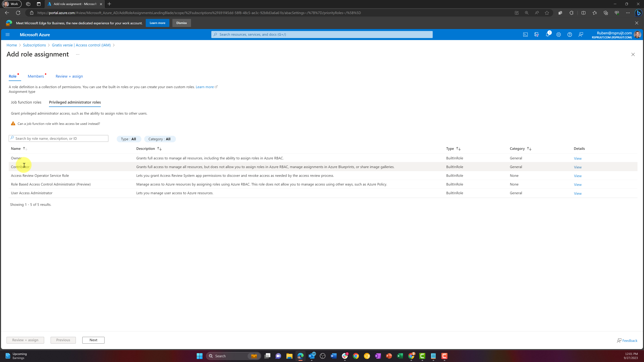Open the Category All filter
Screen dimensions: 644x362
pos(160,139)
